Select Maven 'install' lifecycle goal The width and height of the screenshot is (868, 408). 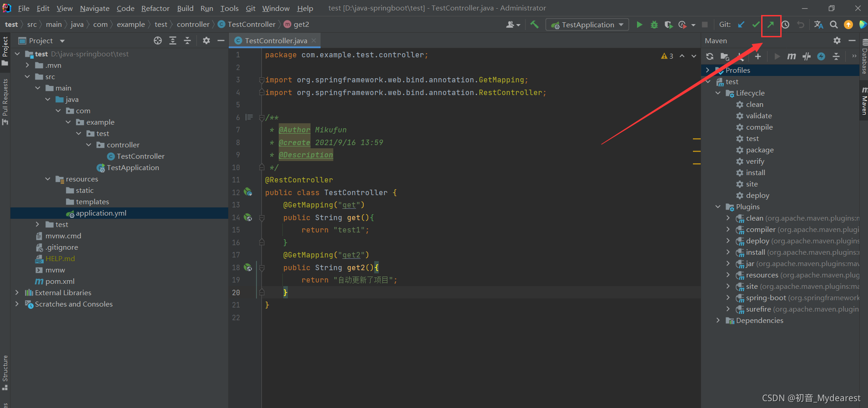click(755, 172)
